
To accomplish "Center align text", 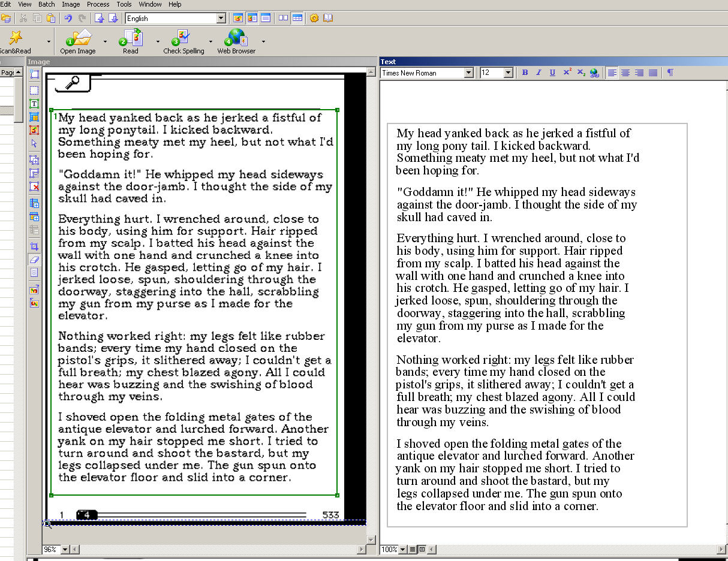I will point(625,73).
